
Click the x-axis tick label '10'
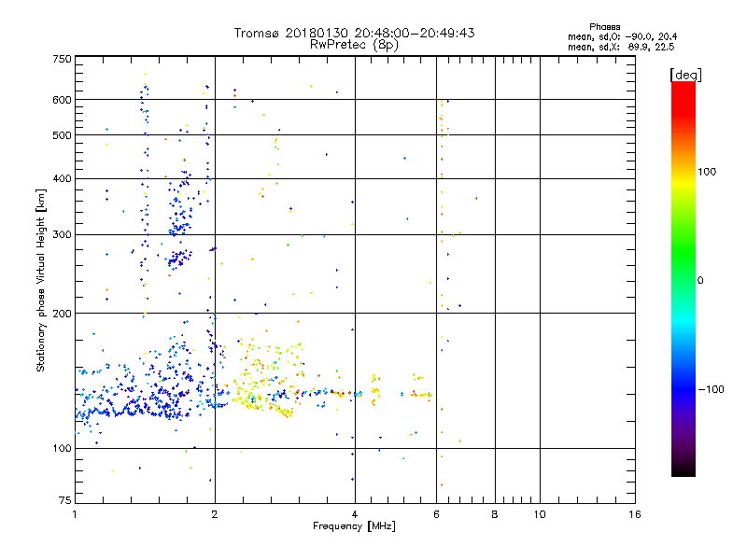click(x=540, y=514)
